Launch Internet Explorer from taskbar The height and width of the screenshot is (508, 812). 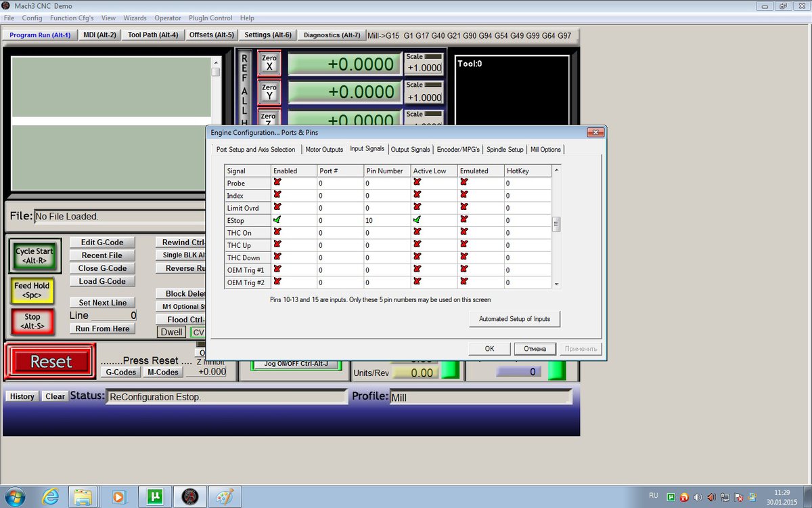tap(50, 496)
